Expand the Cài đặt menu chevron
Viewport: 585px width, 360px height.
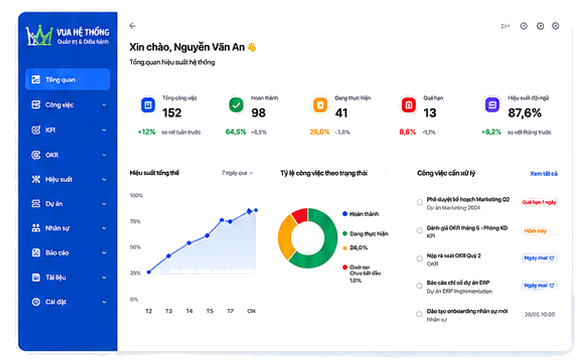(x=104, y=302)
